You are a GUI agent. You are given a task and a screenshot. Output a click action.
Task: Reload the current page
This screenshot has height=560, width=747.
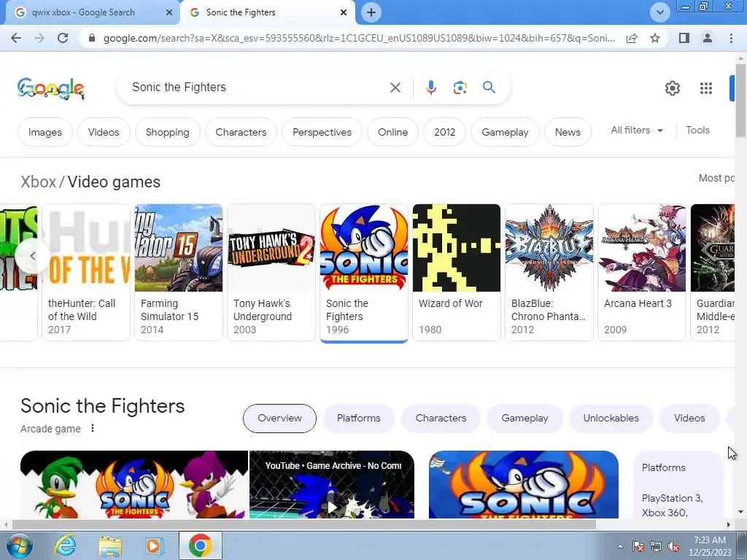coord(63,38)
